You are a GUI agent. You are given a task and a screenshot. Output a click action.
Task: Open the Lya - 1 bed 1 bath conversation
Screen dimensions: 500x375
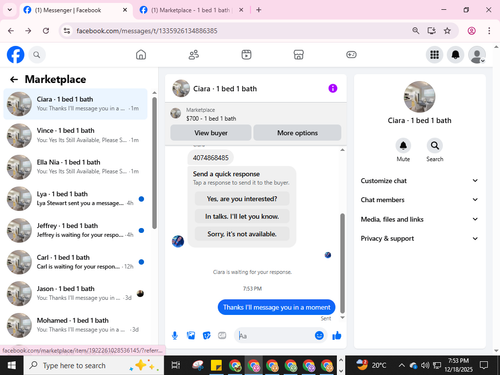point(75,199)
